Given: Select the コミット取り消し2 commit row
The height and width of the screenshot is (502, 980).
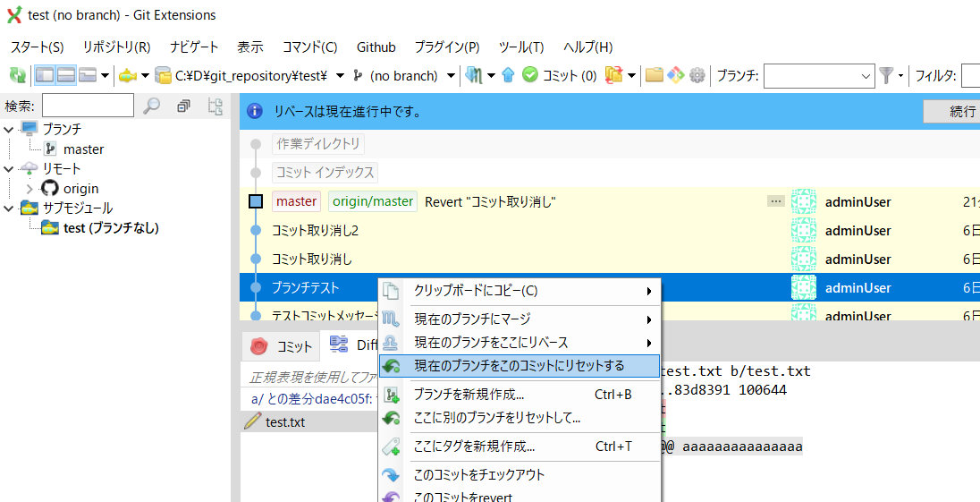Looking at the screenshot, I should (x=610, y=230).
